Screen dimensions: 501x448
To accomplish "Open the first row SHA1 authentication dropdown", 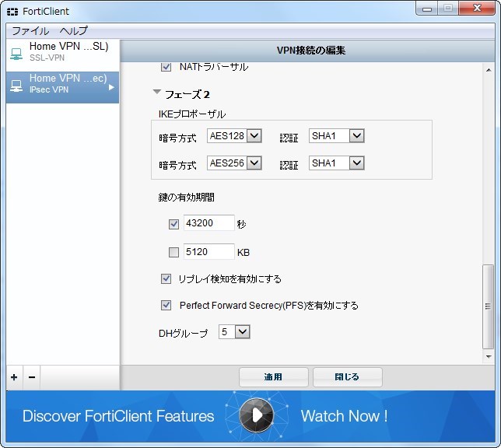I will 356,136.
